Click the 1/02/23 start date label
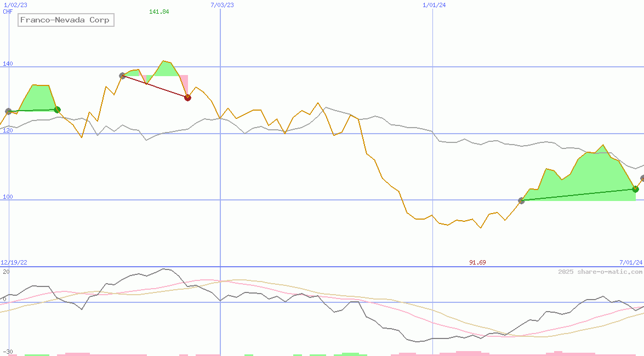 click(x=15, y=5)
